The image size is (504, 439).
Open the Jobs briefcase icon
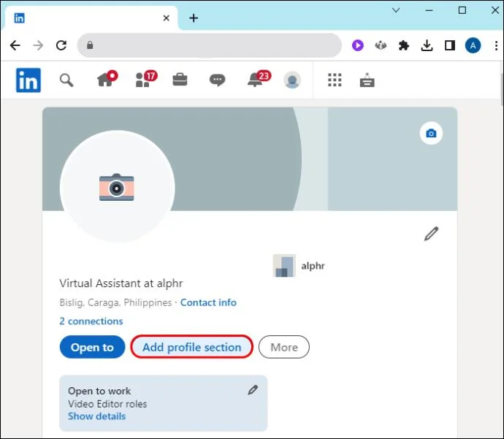[180, 80]
